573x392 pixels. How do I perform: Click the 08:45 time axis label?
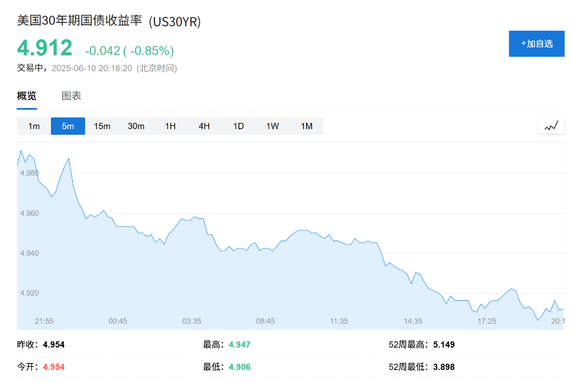pos(265,321)
